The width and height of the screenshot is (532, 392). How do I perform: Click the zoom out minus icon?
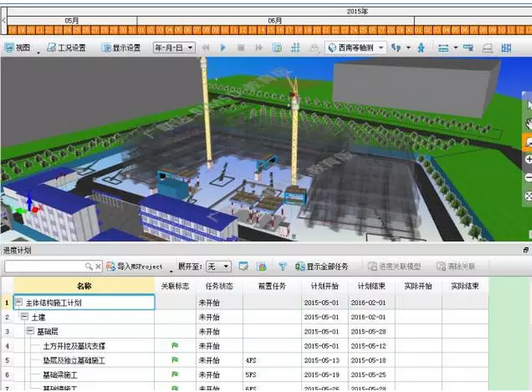pyautogui.click(x=527, y=177)
